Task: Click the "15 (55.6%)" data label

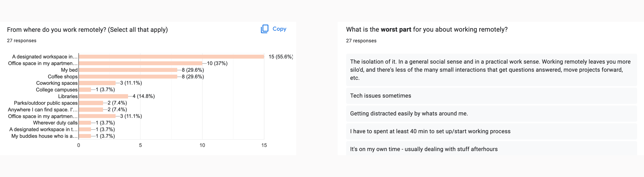Action: tap(281, 57)
